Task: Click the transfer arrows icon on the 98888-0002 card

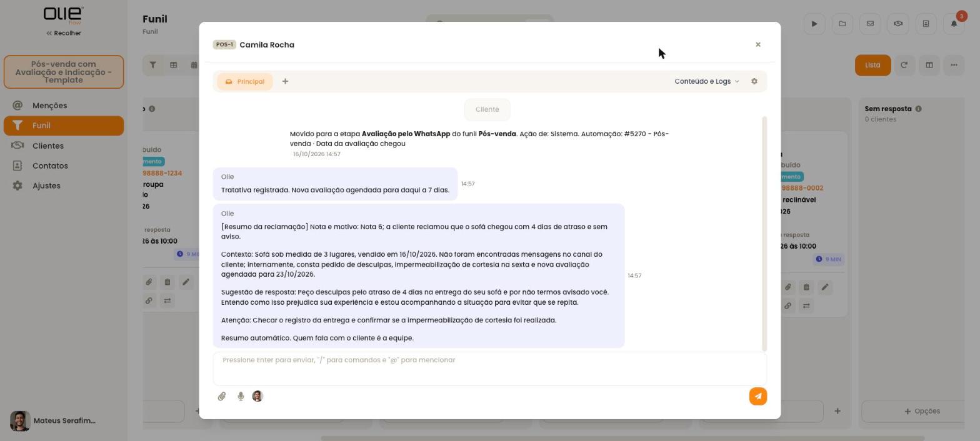Action: pyautogui.click(x=806, y=306)
